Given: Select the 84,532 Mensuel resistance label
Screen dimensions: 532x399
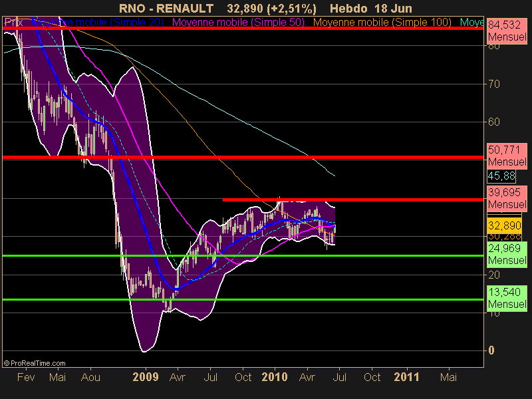Looking at the screenshot, I should [x=507, y=31].
